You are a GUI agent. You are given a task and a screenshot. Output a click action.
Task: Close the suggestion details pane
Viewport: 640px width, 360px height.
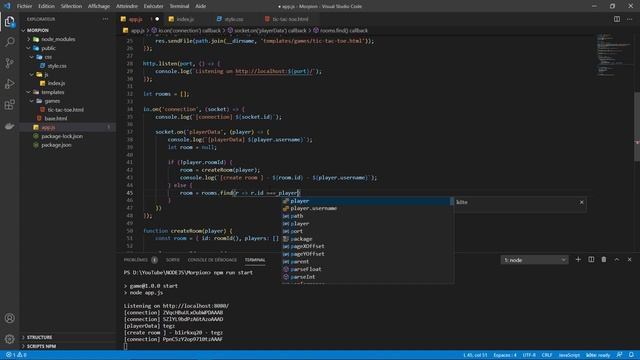pyautogui.click(x=582, y=202)
